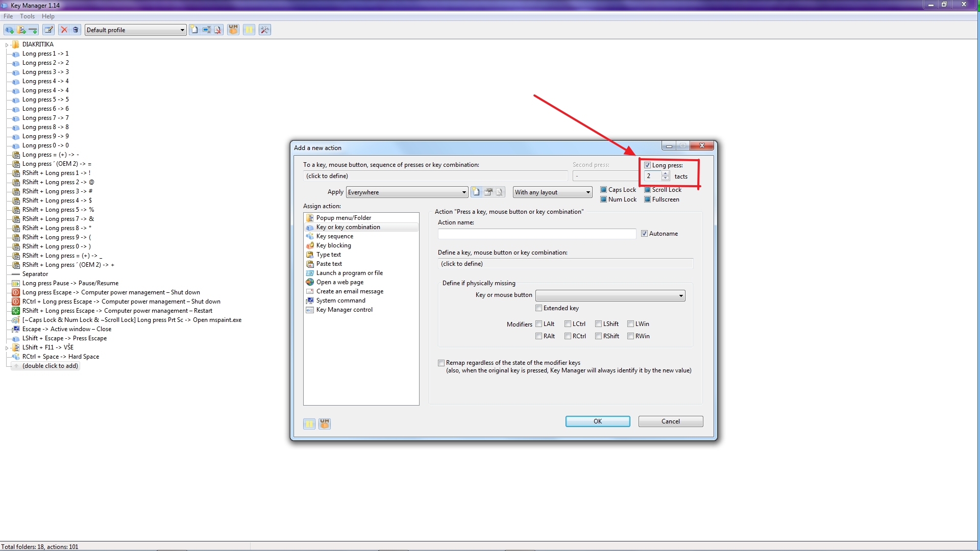The image size is (980, 551).
Task: Expand the LShift + F11 -> VŠE folder
Action: [7, 348]
